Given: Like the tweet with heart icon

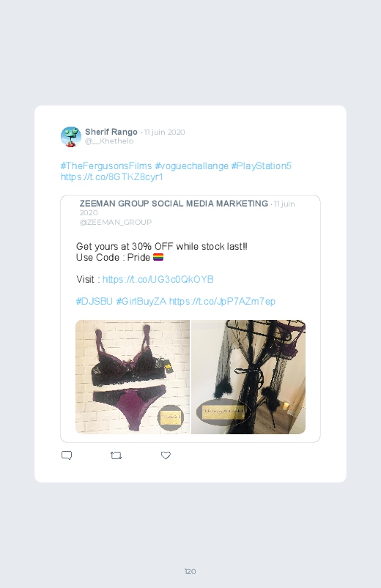Looking at the screenshot, I should click(166, 455).
